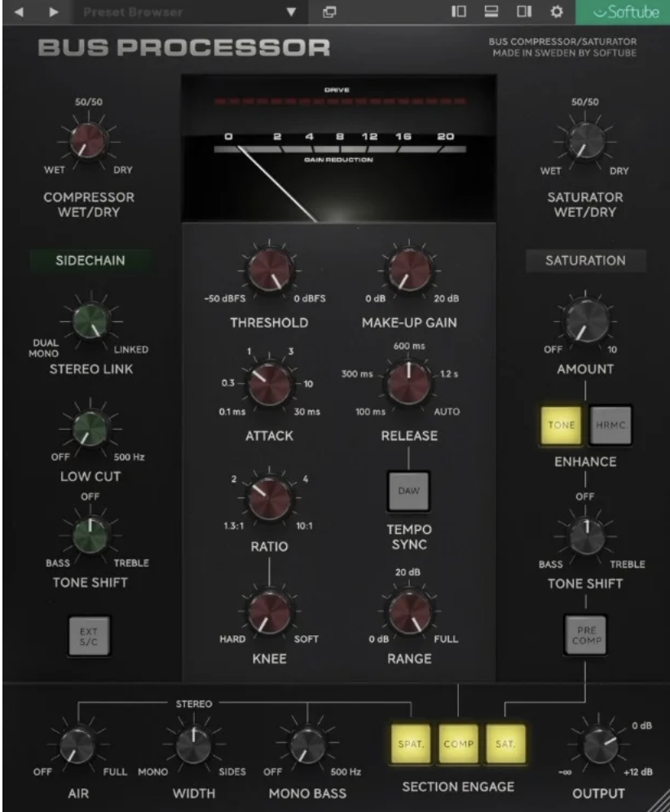Click the SATURATION section header

click(x=585, y=261)
